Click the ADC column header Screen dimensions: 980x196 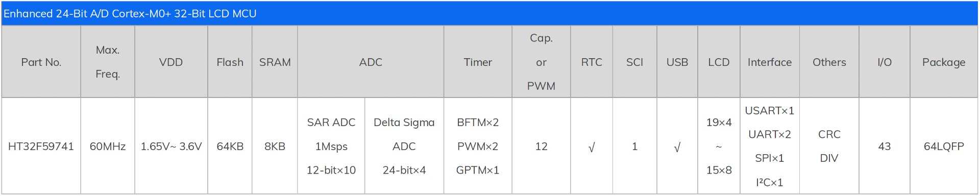[371, 62]
